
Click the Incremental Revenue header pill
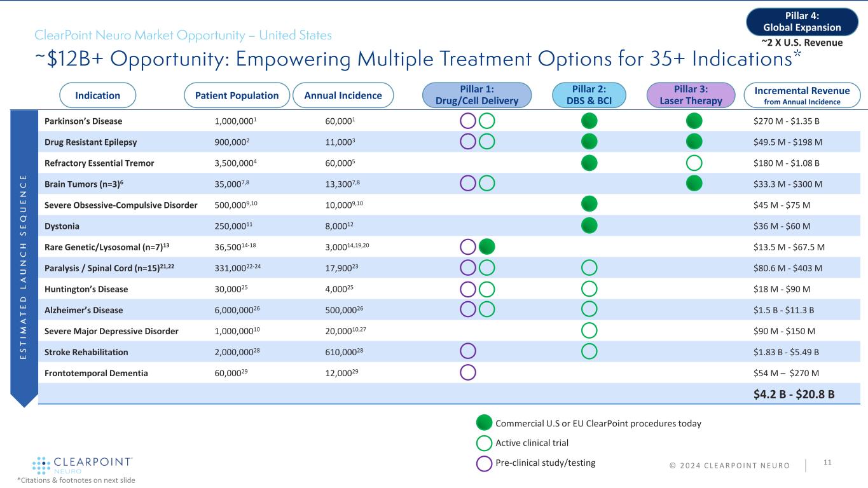tap(802, 95)
